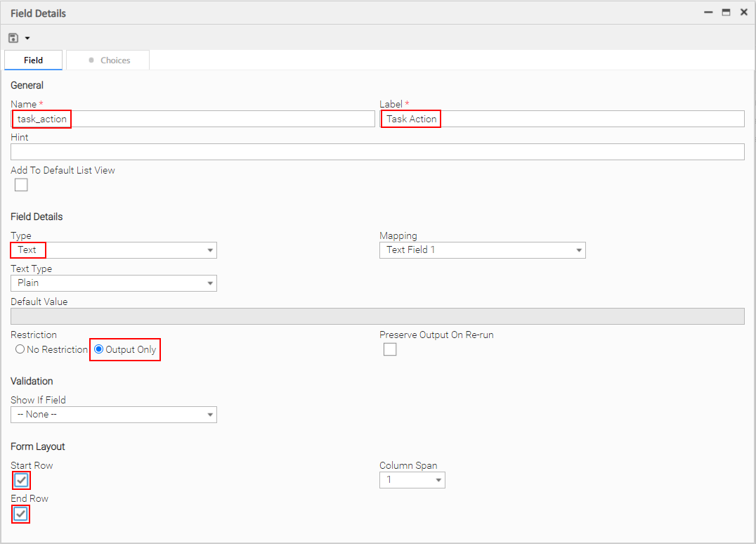Expand the Mapping dropdown
The height and width of the screenshot is (544, 756).
[482, 250]
